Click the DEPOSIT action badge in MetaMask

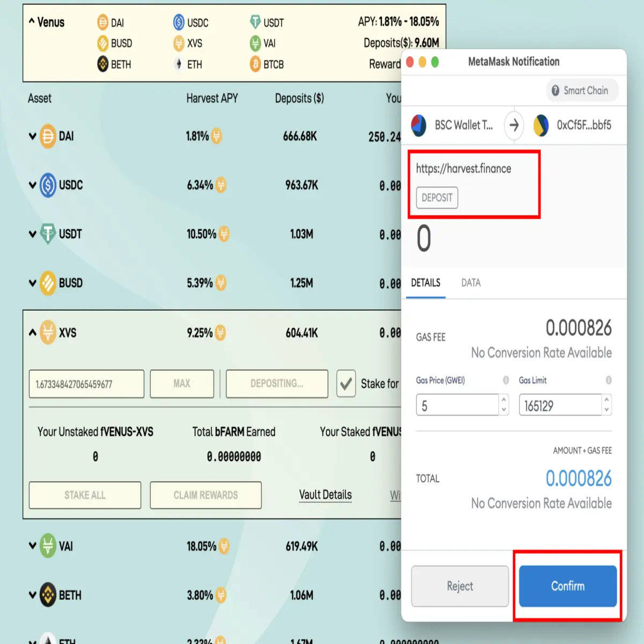(x=437, y=197)
